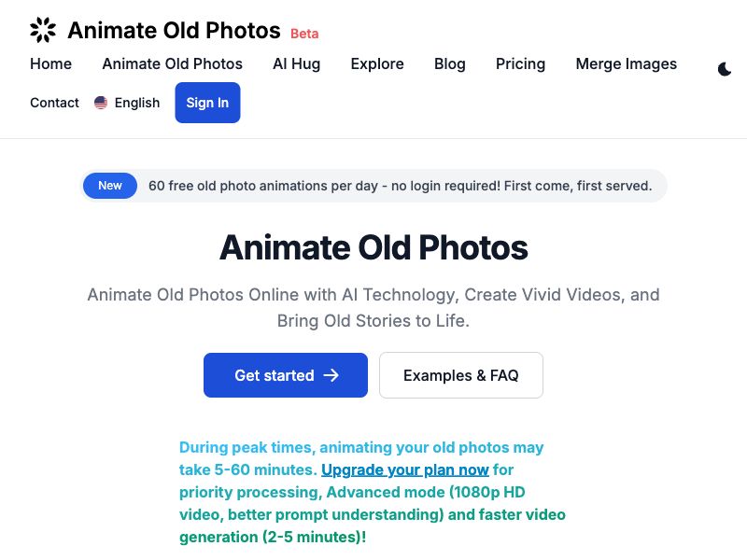Open the Home menu item
747x560 pixels.
tap(50, 63)
